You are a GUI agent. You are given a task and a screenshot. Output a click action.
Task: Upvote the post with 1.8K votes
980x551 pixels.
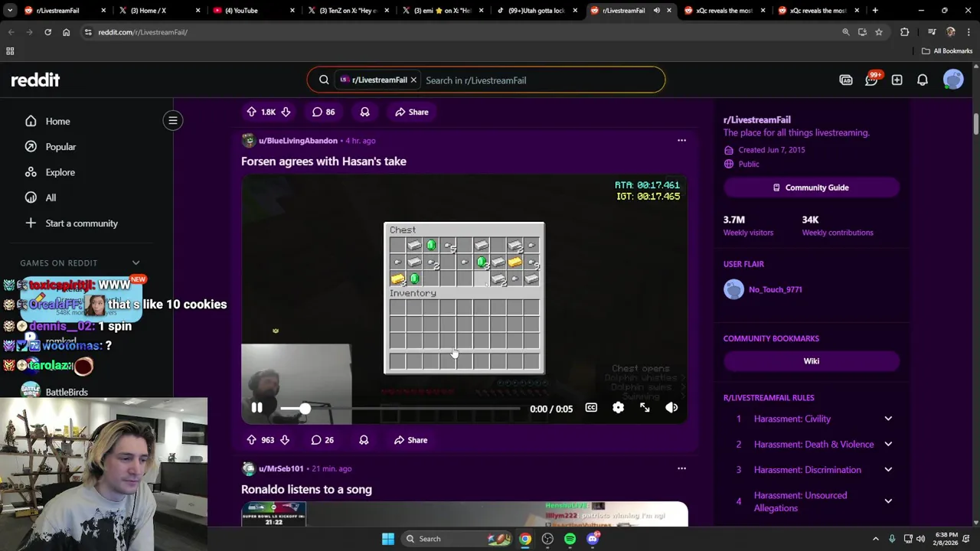coord(251,112)
